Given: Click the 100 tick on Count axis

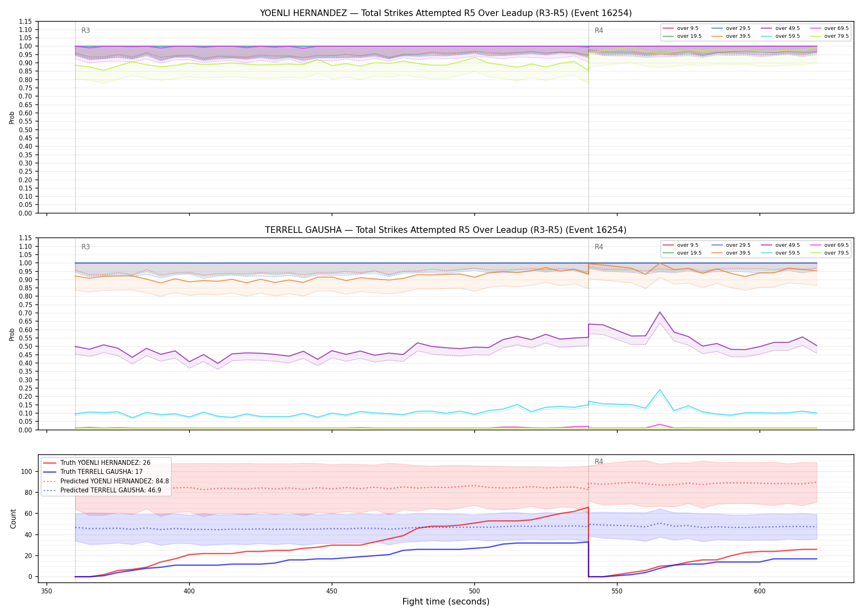Looking at the screenshot, I should point(27,471).
